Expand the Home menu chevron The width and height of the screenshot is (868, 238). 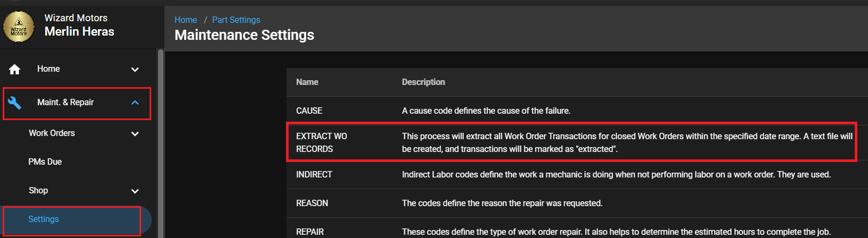[135, 70]
